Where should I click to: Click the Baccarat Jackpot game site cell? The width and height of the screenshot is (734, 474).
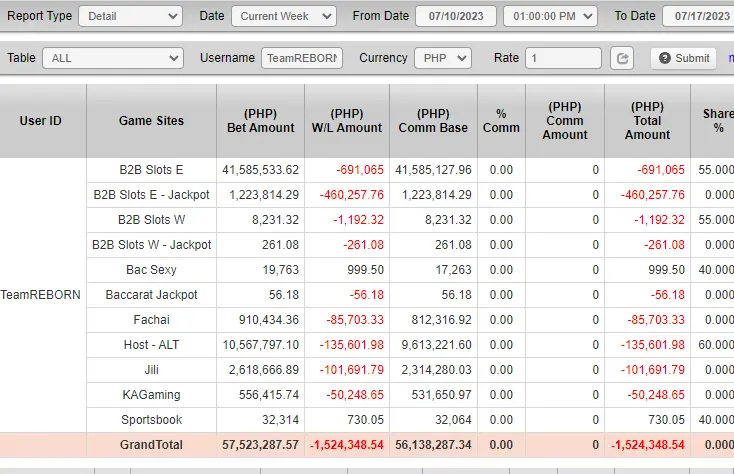pos(151,295)
